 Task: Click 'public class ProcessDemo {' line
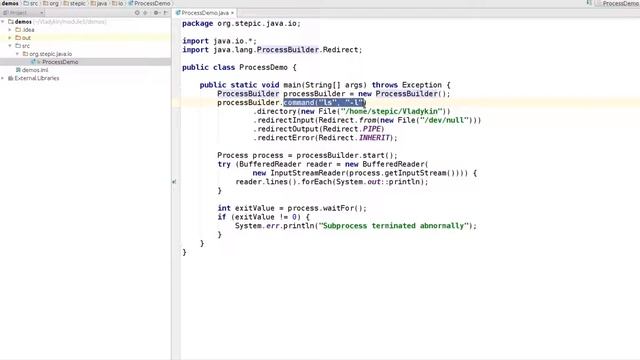[x=239, y=67]
